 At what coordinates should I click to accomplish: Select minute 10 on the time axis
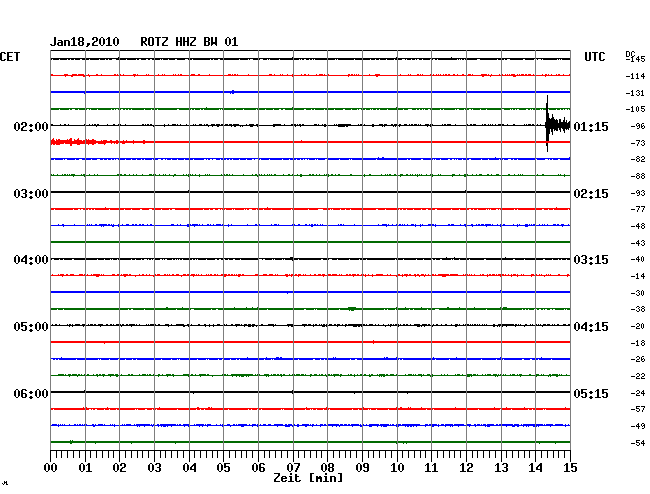tap(397, 468)
